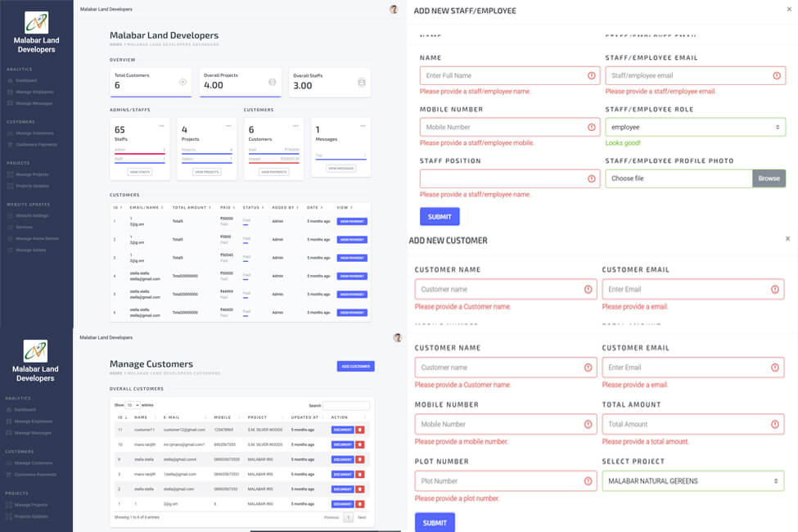Viewport: 798px width, 532px height.
Task: Open the three-dot menu on Staffs card
Action: pyautogui.click(x=161, y=125)
